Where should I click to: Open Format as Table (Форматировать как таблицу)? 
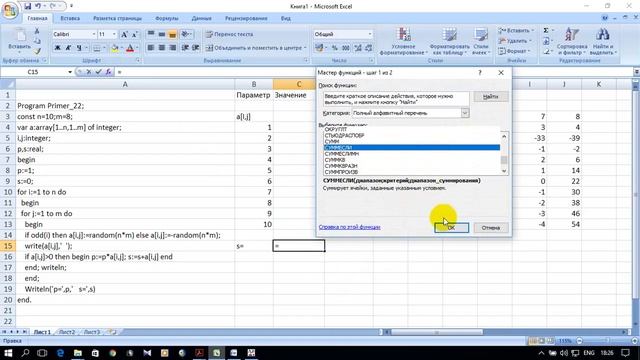point(449,41)
